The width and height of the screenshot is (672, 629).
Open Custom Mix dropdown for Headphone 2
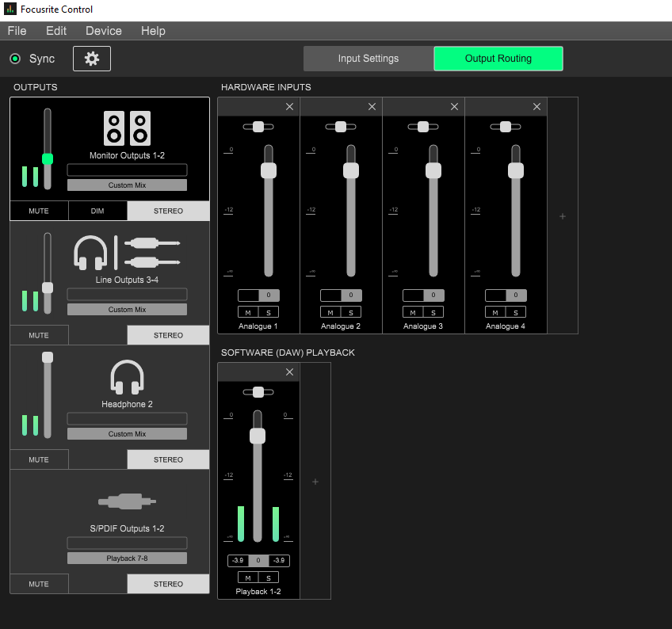coord(127,434)
